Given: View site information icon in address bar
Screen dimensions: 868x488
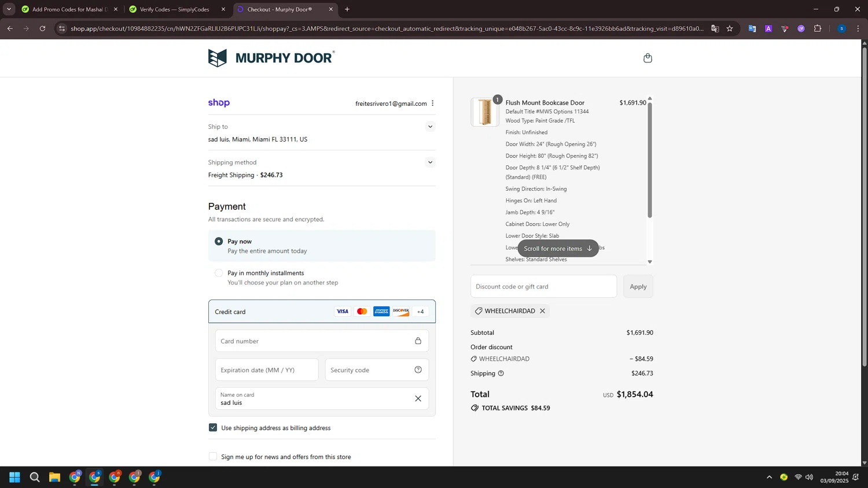Looking at the screenshot, I should pos(62,28).
